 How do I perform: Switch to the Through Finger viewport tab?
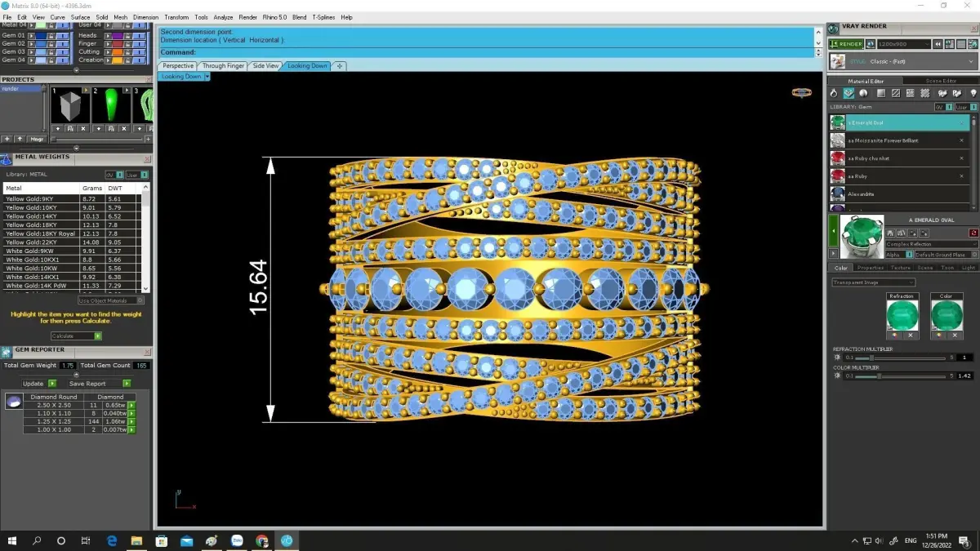(223, 65)
